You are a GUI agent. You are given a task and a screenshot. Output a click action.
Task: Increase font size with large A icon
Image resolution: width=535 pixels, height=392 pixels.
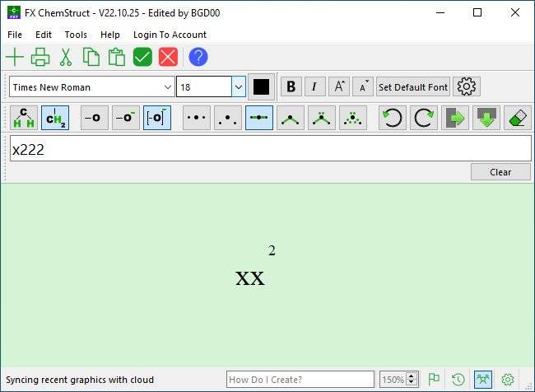(339, 86)
